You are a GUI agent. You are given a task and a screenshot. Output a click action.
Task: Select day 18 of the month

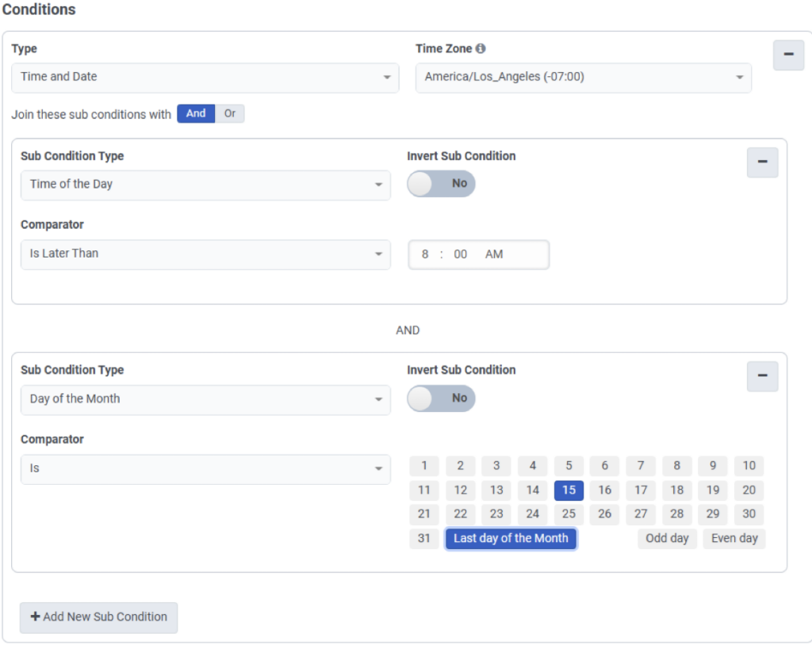(x=677, y=490)
